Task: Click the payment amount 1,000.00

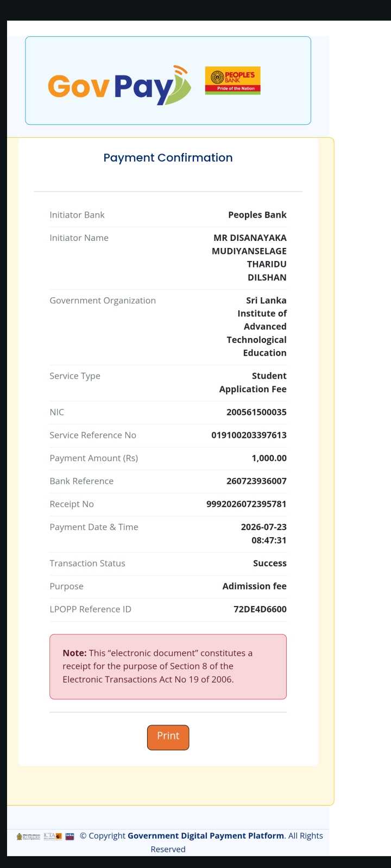Action: point(269,458)
